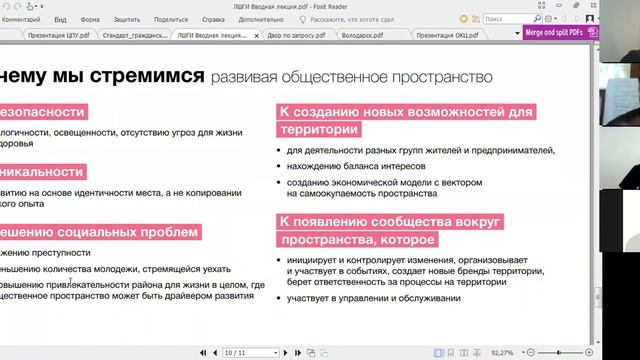Click the Merge and split PDFs banner

[561, 32]
